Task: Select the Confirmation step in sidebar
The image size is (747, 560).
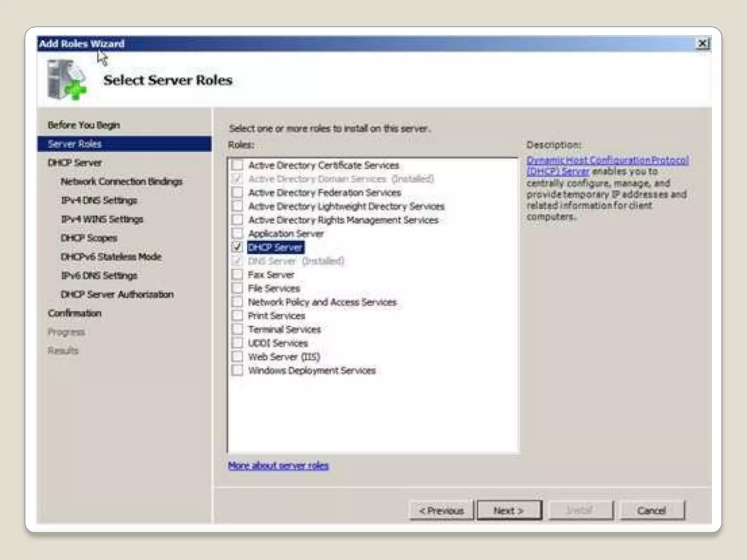Action: coord(75,313)
